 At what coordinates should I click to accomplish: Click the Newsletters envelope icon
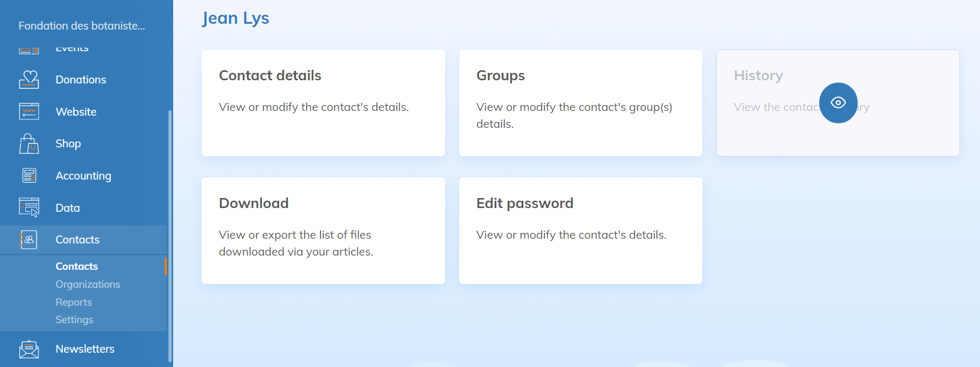pos(29,349)
